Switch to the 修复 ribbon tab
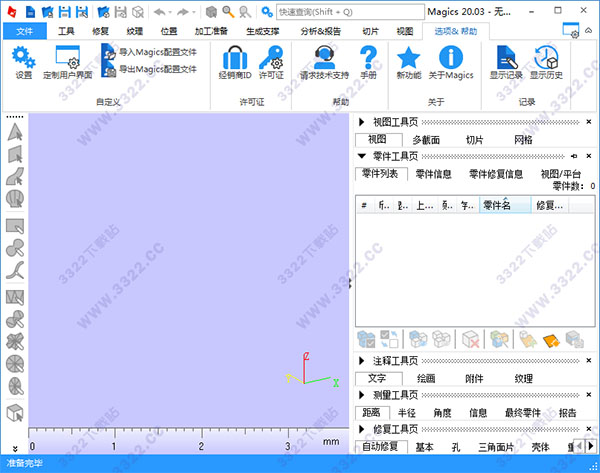The height and width of the screenshot is (473, 600). [x=100, y=31]
